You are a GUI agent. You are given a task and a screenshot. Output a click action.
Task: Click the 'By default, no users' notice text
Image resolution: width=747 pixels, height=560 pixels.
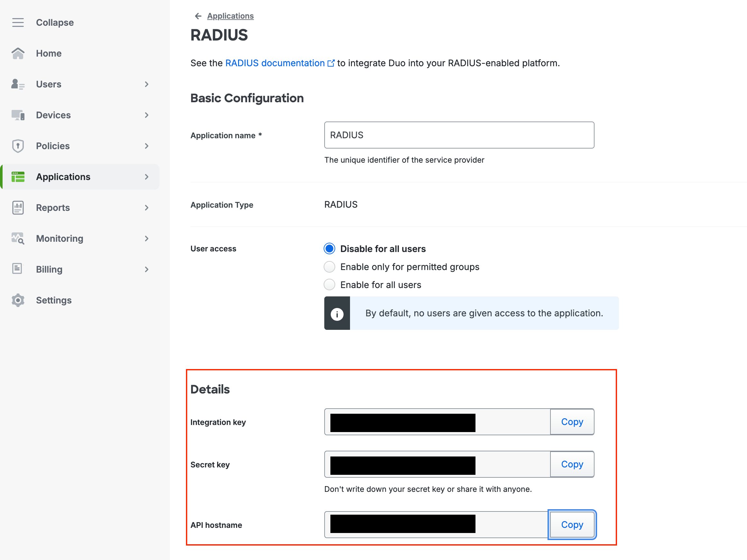pyautogui.click(x=484, y=313)
